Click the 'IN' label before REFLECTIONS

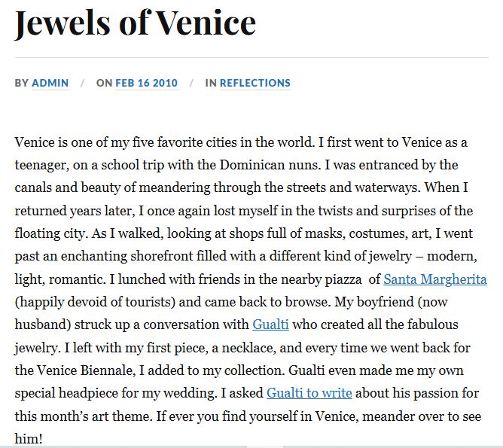[211, 84]
